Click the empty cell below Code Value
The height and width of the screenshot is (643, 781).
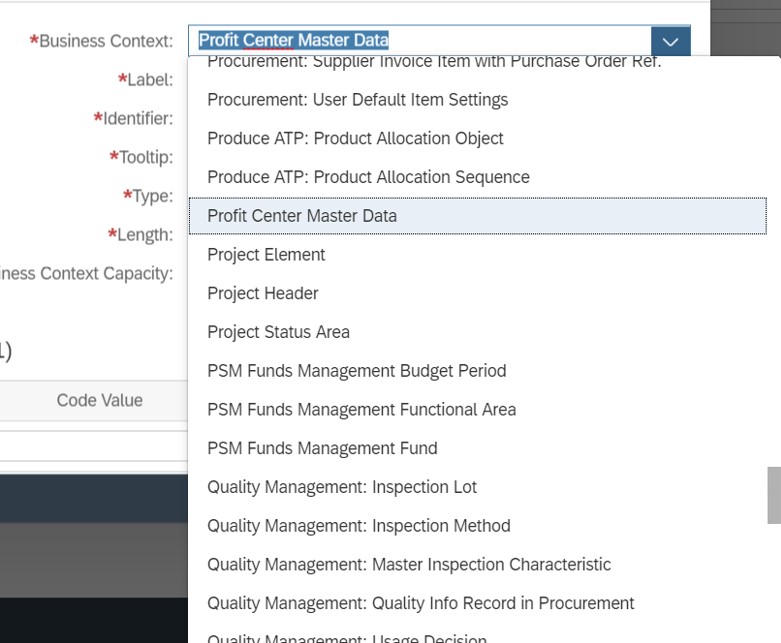95,445
